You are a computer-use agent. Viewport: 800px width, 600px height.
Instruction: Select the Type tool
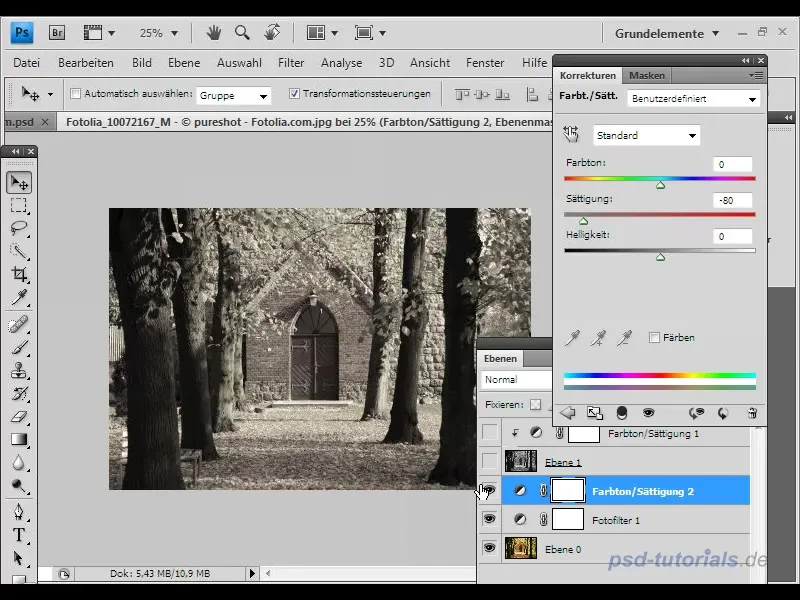click(x=19, y=535)
